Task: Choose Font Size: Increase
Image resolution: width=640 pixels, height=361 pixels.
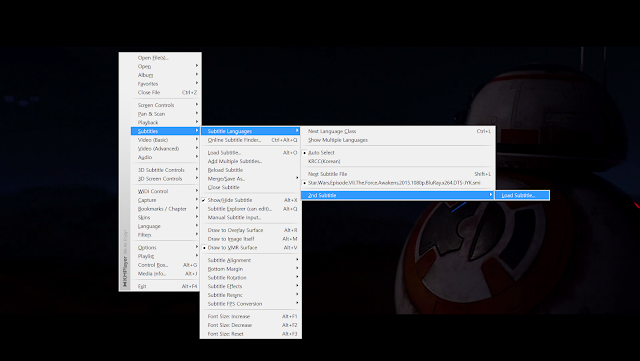Action: [251, 316]
